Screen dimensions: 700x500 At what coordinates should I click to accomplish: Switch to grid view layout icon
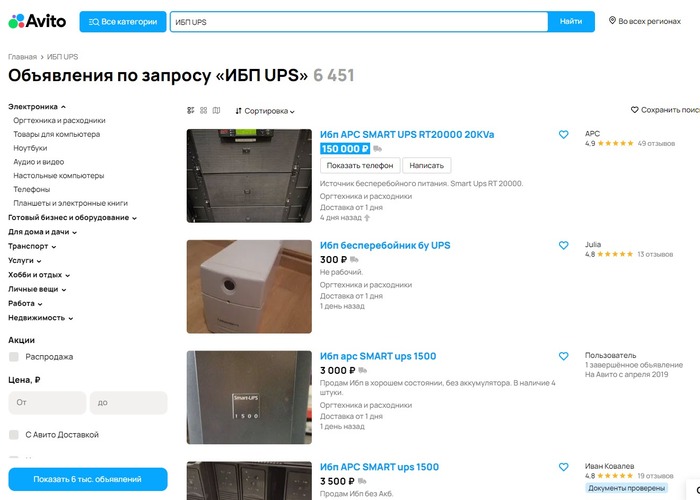tap(204, 110)
